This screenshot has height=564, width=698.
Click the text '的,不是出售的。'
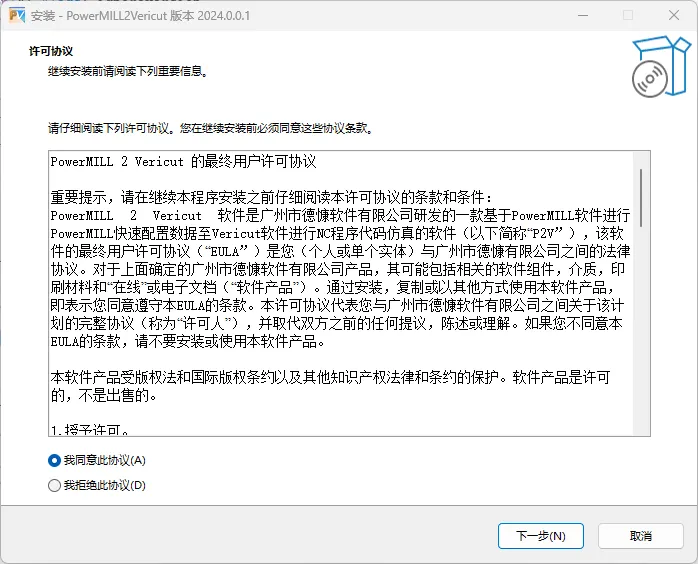point(103,395)
